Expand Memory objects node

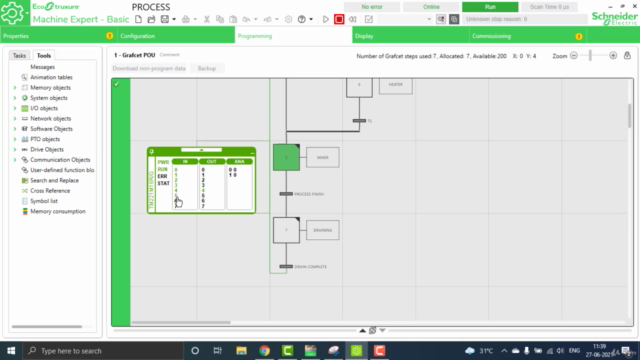pos(15,88)
